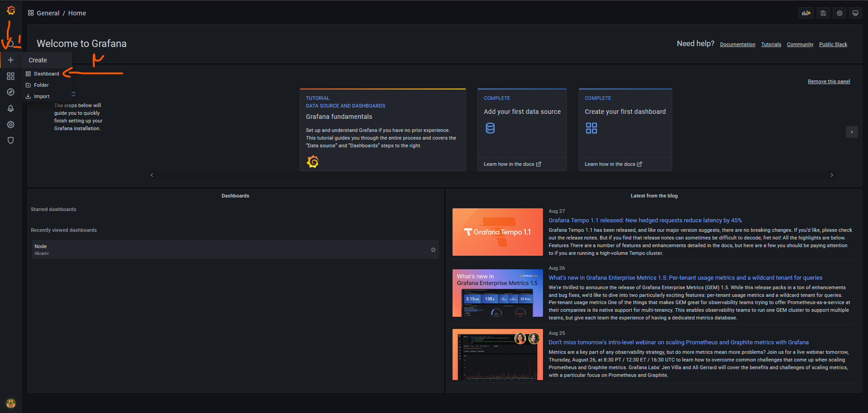This screenshot has height=413, width=868.
Task: Select Dashboard from the Create menu
Action: pyautogui.click(x=47, y=74)
